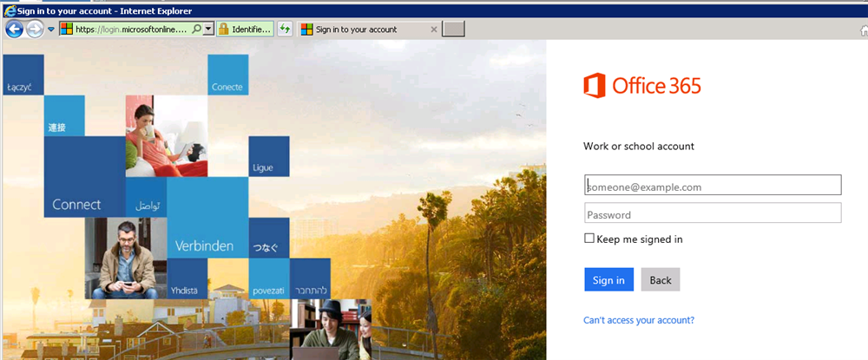
Task: Click the 連接 tile
Action: pos(64,115)
